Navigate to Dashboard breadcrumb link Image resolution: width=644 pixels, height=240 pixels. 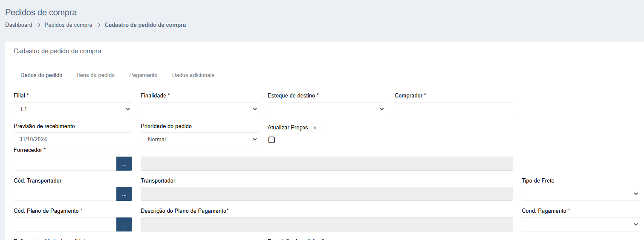[19, 25]
